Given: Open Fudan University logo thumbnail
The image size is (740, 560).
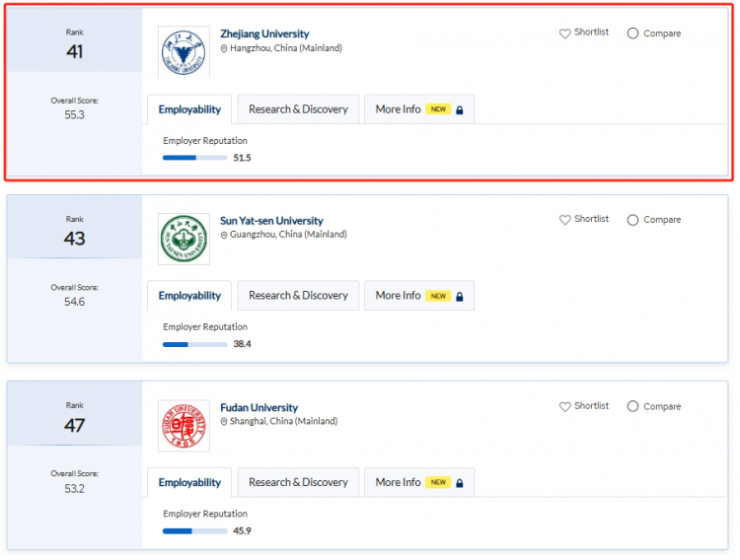Looking at the screenshot, I should (x=184, y=426).
